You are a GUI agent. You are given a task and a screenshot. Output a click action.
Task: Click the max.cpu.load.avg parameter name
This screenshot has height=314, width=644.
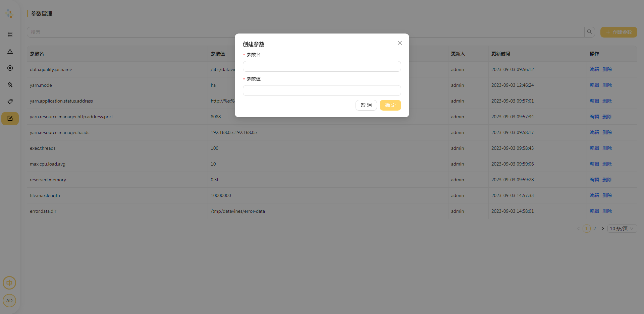(x=48, y=164)
